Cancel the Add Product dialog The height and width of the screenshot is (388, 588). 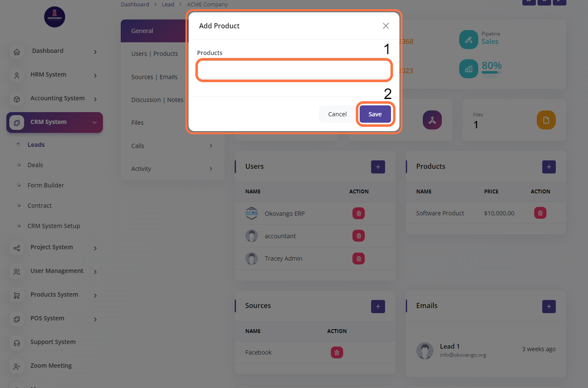click(337, 114)
